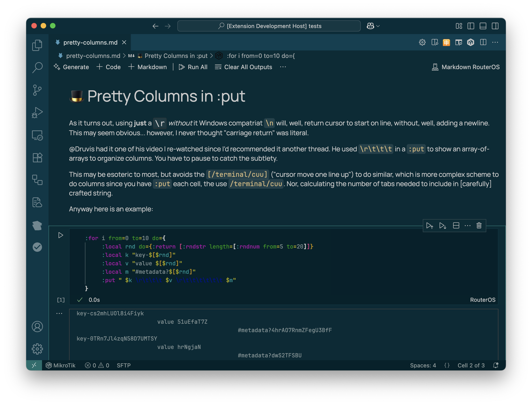The image size is (532, 405).
Task: Open the Copilot dropdown chevron
Action: pyautogui.click(x=378, y=26)
